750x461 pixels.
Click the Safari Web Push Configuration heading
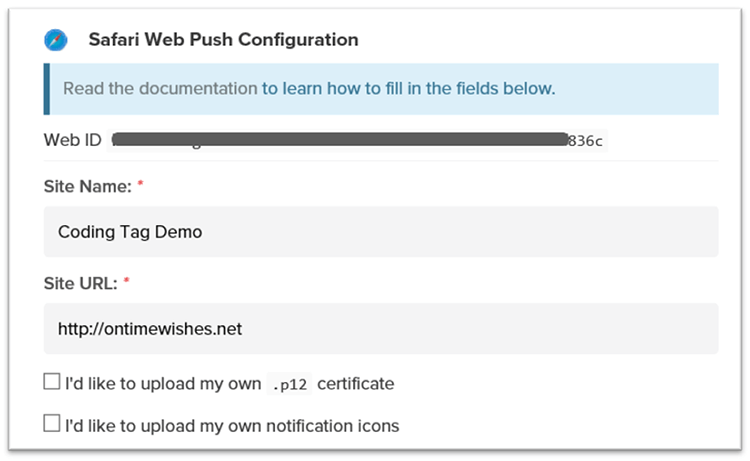point(223,41)
